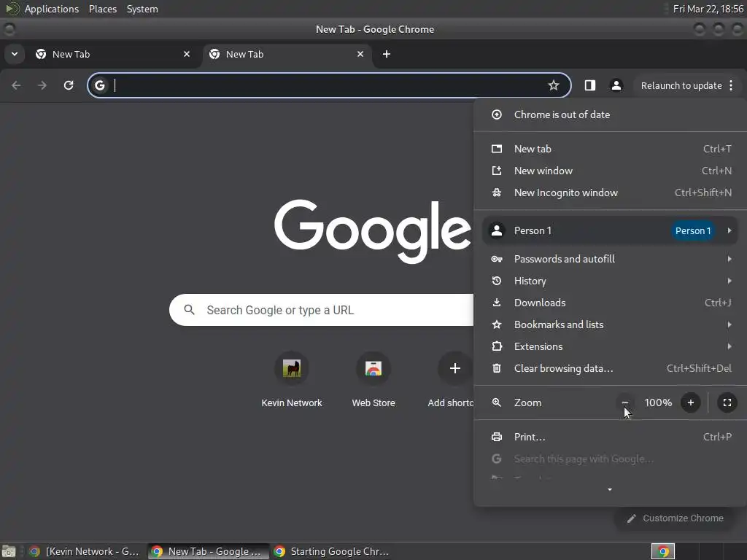The image size is (747, 560).
Task: Click the Bookmarks and lists star icon
Action: coord(496,324)
